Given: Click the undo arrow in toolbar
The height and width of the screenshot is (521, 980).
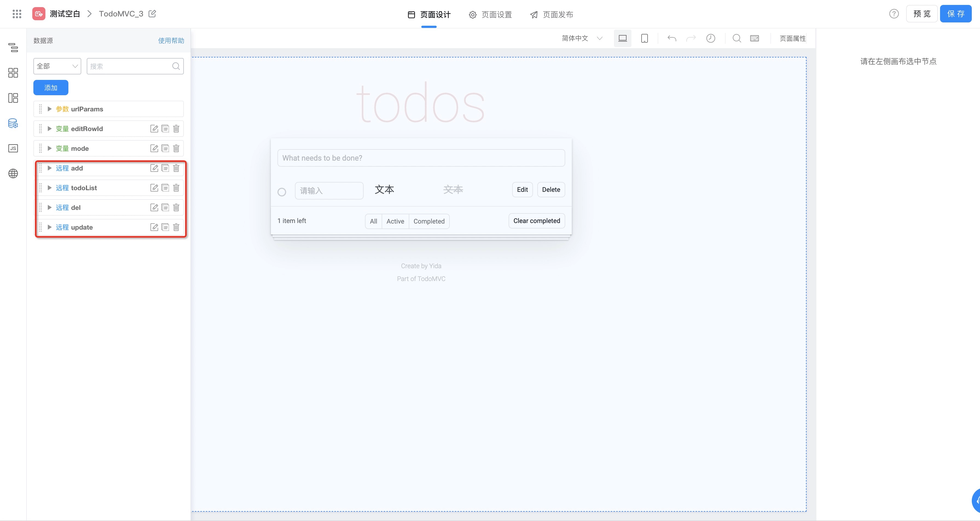Looking at the screenshot, I should [x=672, y=38].
